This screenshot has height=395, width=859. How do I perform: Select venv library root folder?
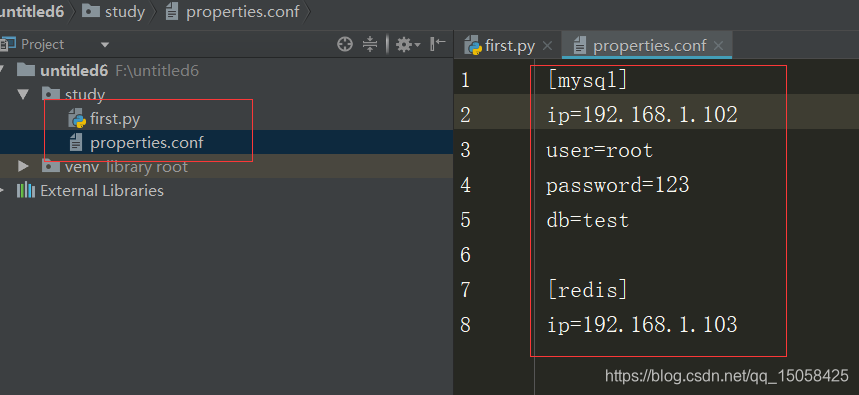(126, 167)
